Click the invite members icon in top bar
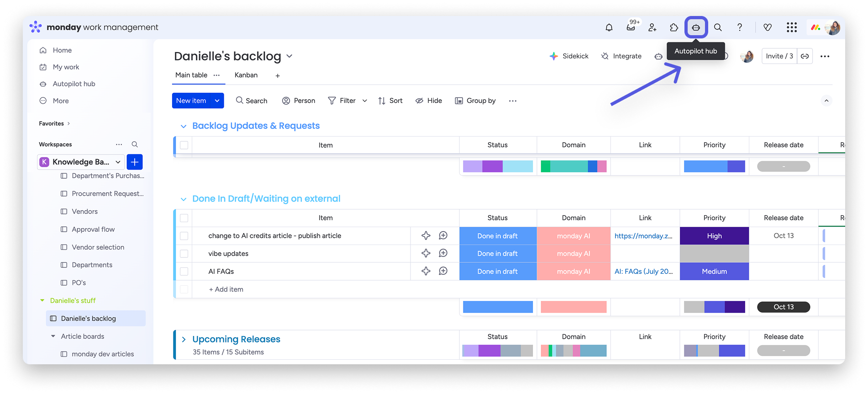The image size is (868, 394). (x=652, y=27)
